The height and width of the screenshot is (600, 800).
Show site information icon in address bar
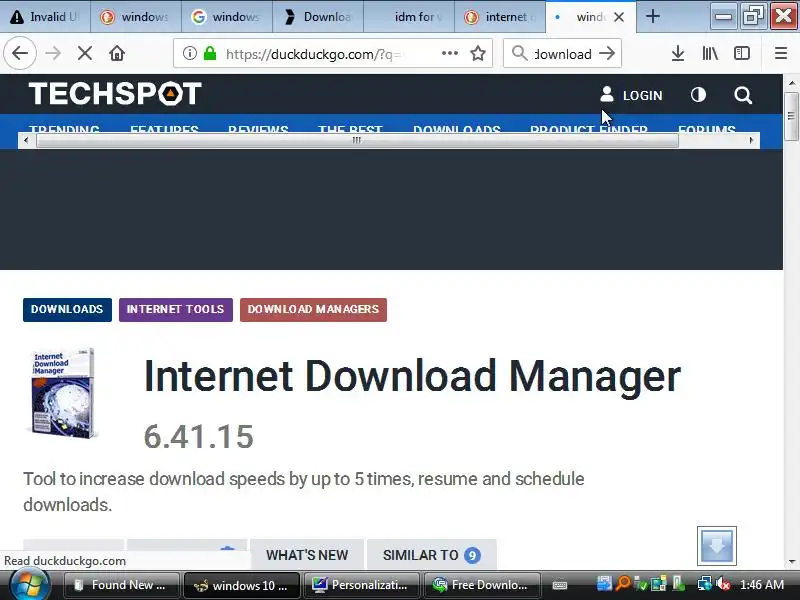(189, 53)
